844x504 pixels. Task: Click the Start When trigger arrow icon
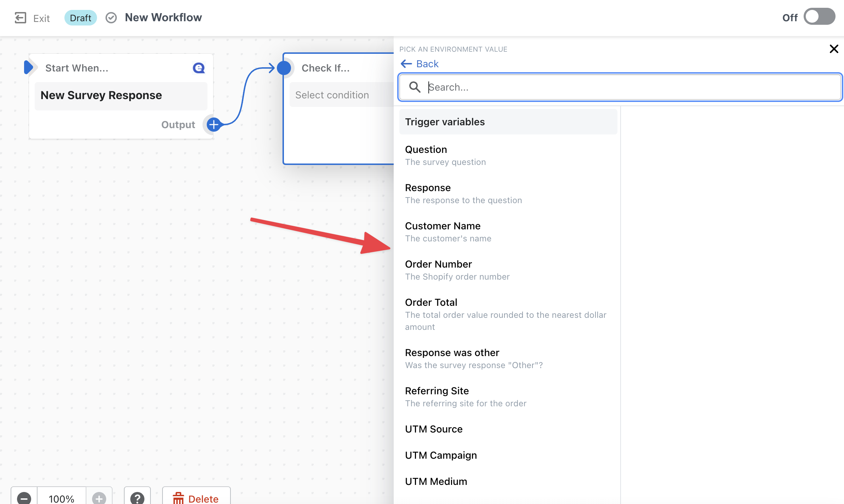(x=29, y=67)
